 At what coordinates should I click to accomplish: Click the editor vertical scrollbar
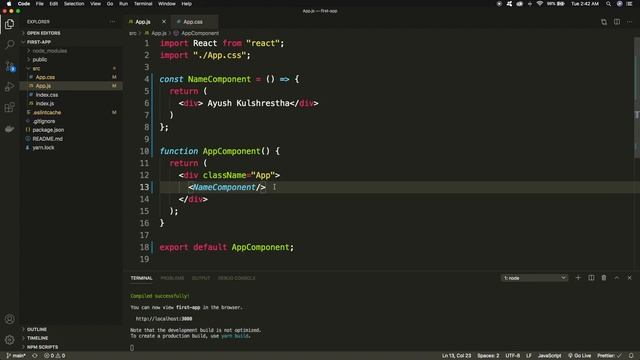pos(637,98)
